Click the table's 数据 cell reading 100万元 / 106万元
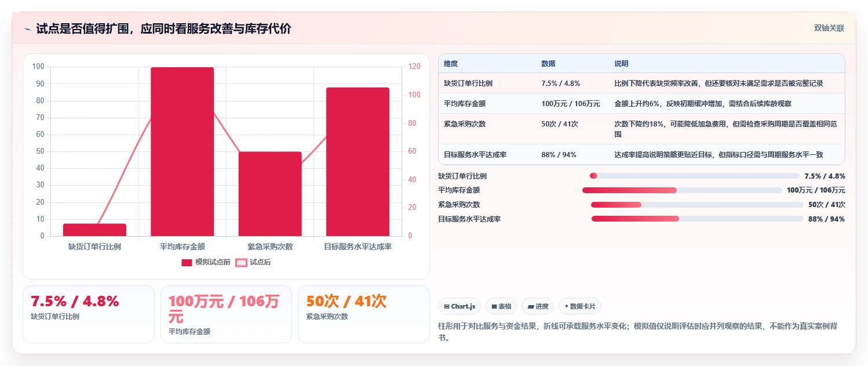Image resolution: width=868 pixels, height=366 pixels. pyautogui.click(x=571, y=104)
